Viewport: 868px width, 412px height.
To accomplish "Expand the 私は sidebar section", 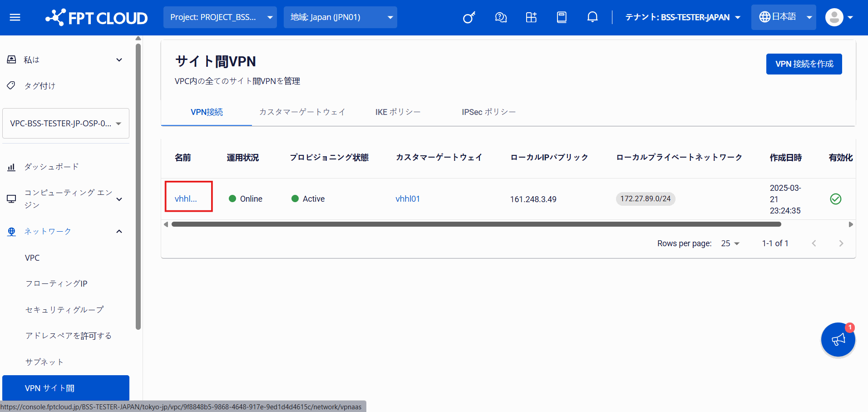I will coord(119,60).
